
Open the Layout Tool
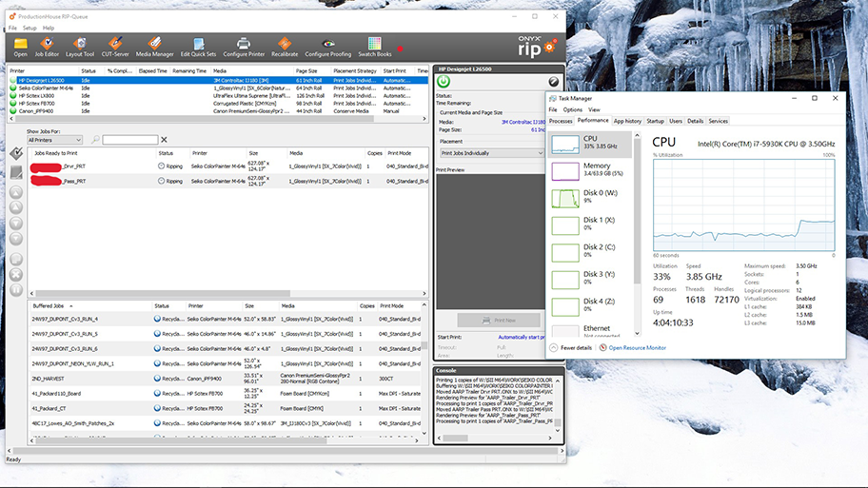80,44
